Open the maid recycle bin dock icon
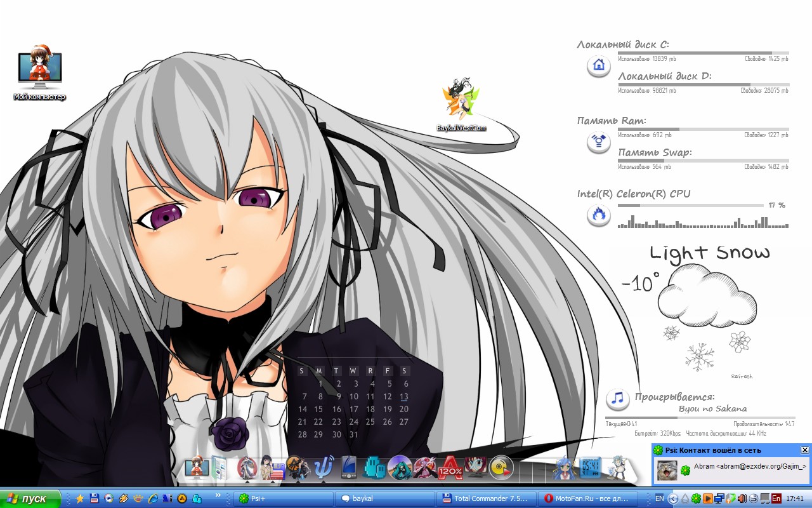 (x=617, y=468)
